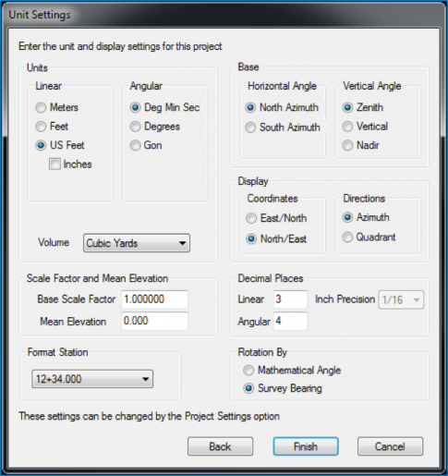Focus the Linear decimal places field

(290, 299)
